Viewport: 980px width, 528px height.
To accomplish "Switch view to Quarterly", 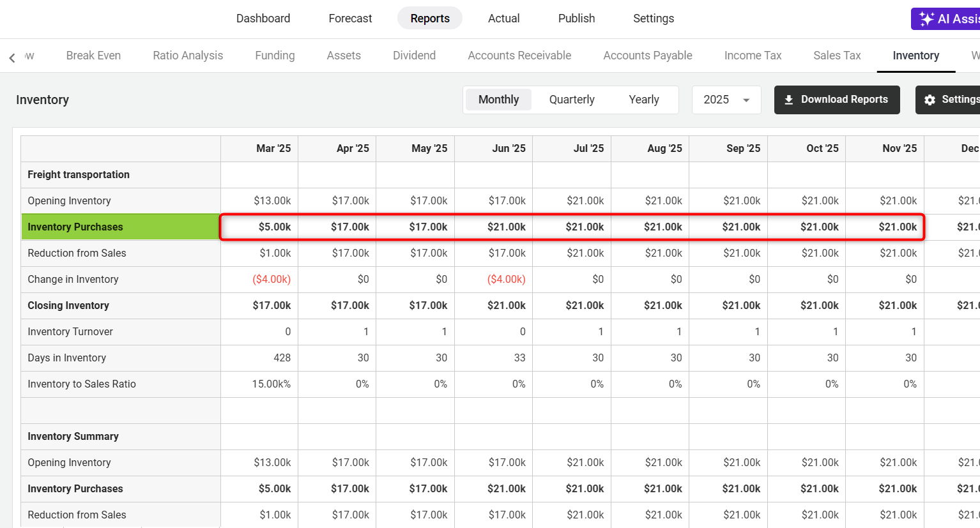I will (572, 100).
